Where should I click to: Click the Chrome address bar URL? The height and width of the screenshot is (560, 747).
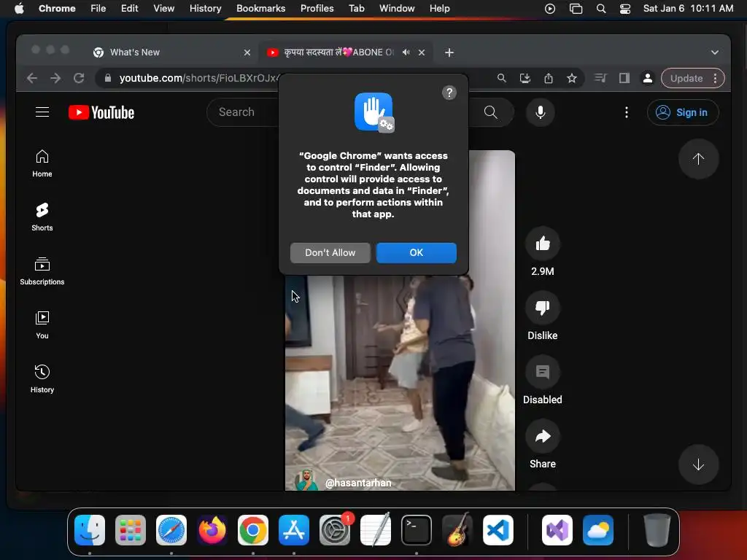tap(198, 78)
